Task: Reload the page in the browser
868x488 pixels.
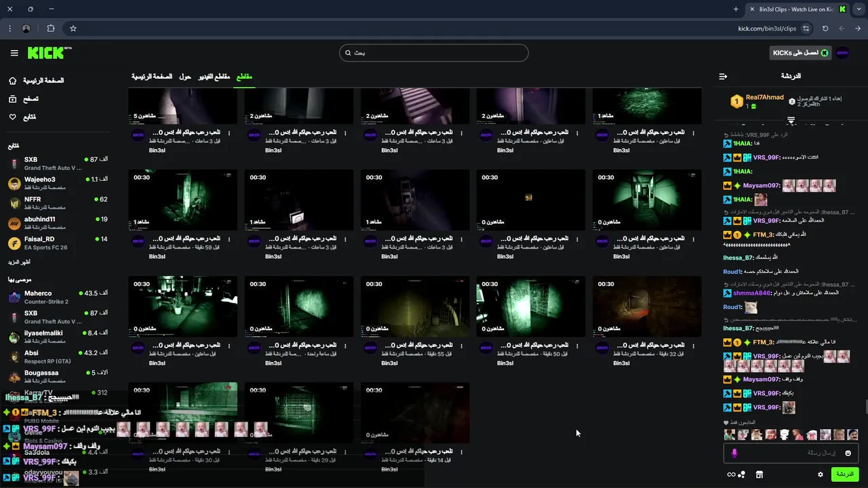Action: pos(825,28)
